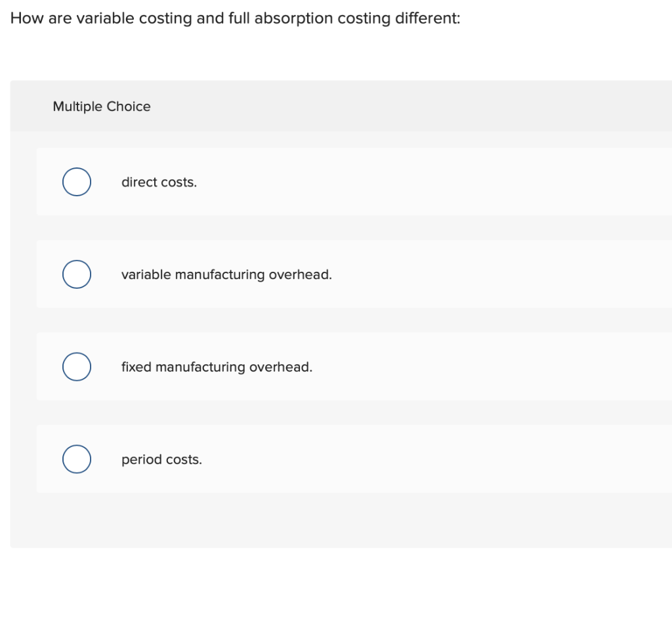
Task: Click the variable manufacturing overhead answer text
Action: point(226,274)
